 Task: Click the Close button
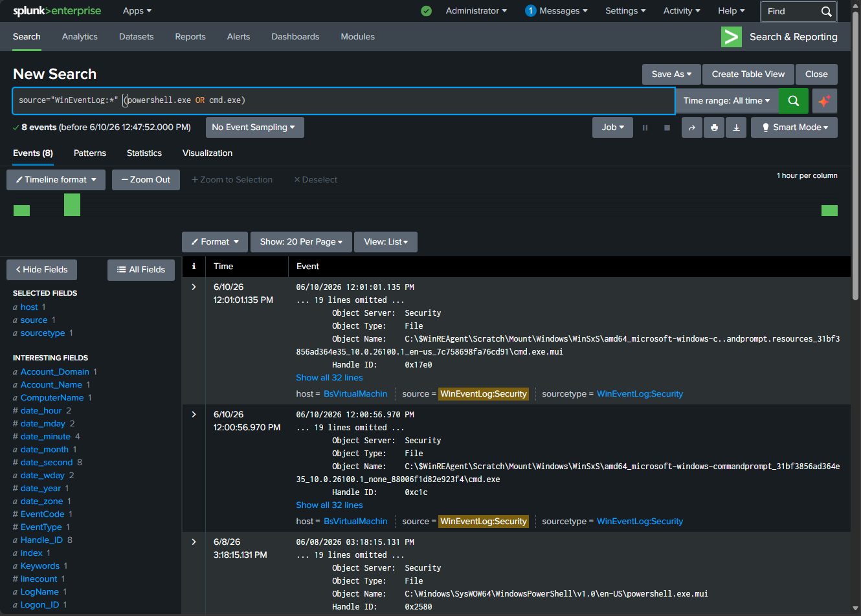click(816, 74)
